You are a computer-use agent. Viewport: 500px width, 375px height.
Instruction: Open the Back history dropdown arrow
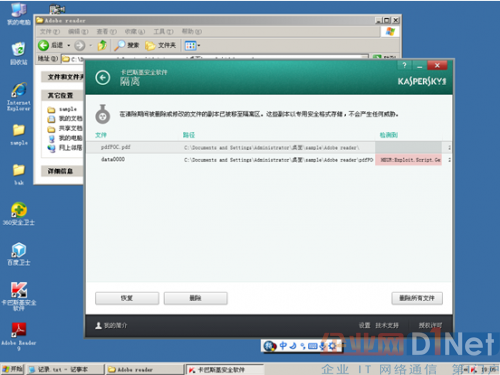click(69, 45)
